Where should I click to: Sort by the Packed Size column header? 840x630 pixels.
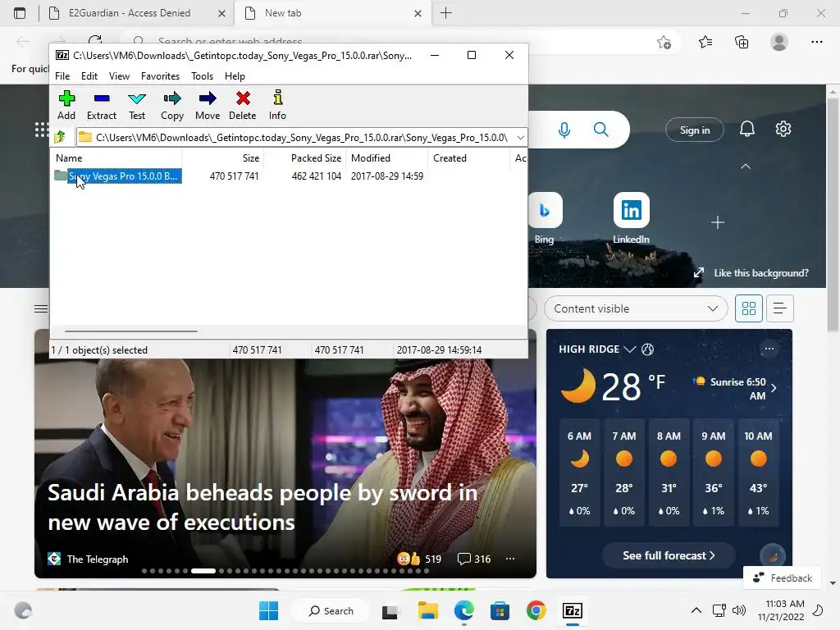(305, 158)
